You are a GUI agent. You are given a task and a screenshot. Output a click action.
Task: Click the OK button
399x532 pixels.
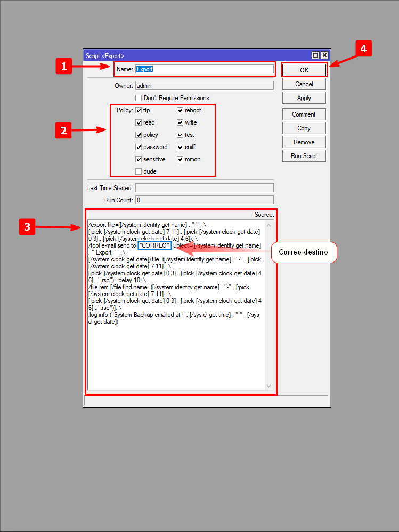[x=304, y=70]
